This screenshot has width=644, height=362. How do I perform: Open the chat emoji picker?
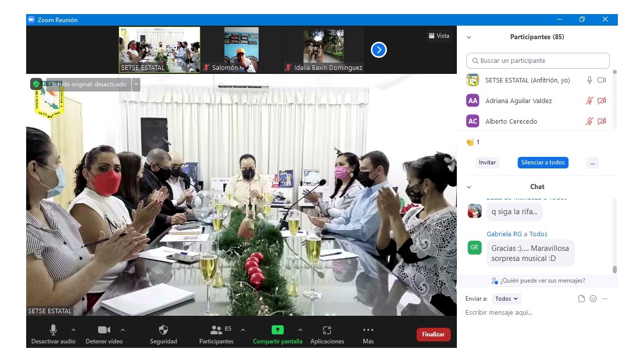tap(593, 299)
